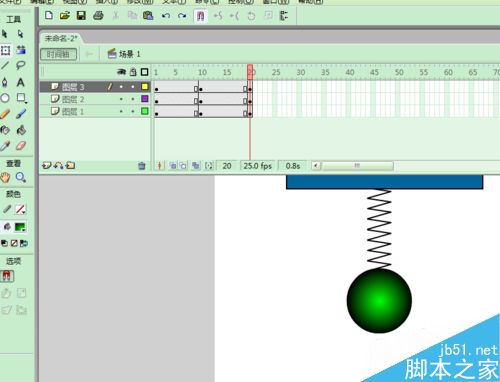Open the Rectangle tool with dropdown arrow
Viewport: 500px width, 382px height.
21,98
